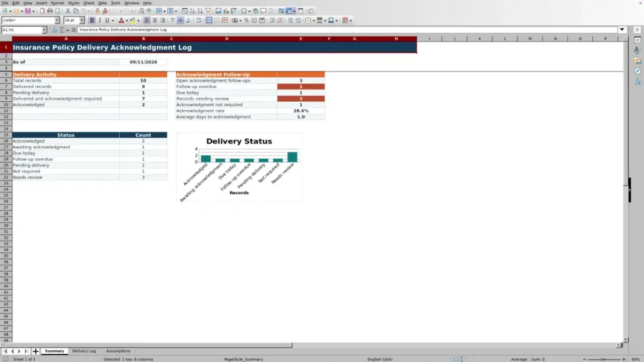Click the scroll to first sheet button
This screenshot has width=644, height=362.
[5, 351]
